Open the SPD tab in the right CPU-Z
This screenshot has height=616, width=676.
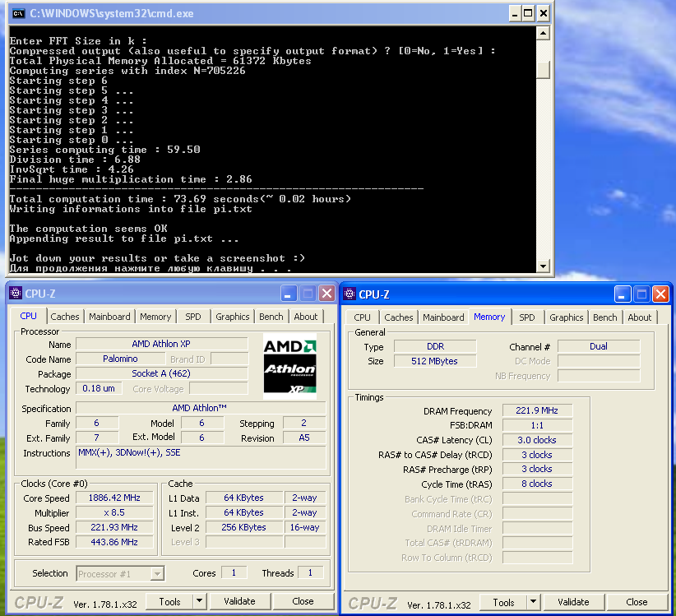pos(527,317)
